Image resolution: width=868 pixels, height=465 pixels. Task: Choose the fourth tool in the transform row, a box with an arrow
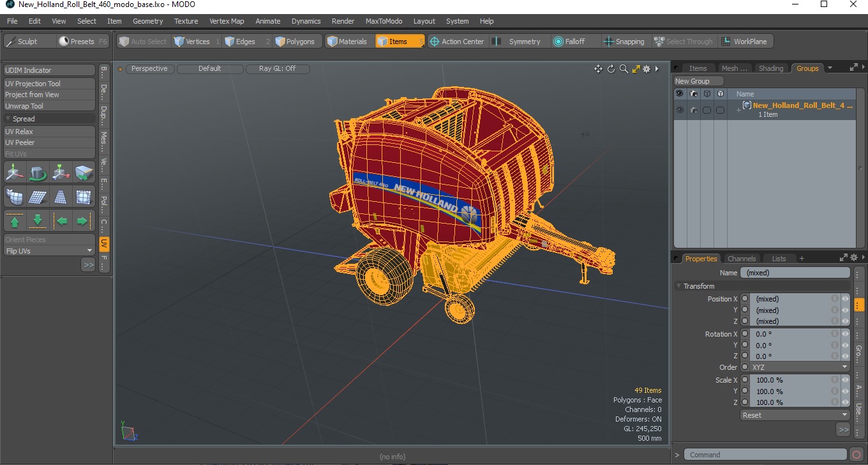(x=84, y=172)
